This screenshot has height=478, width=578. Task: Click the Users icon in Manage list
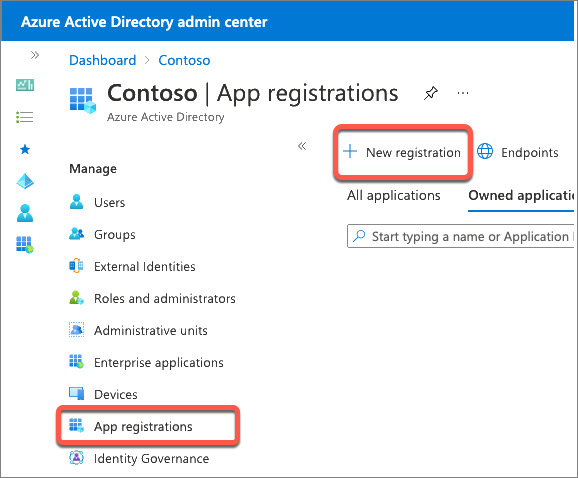coord(76,202)
